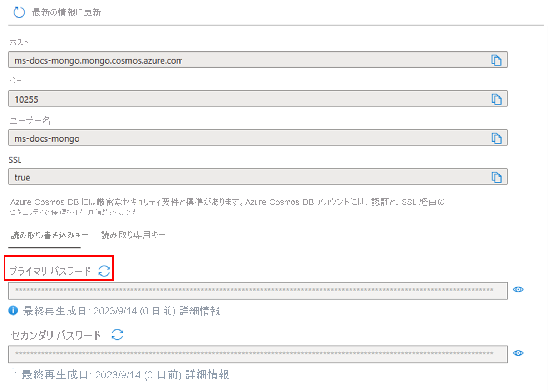The width and height of the screenshot is (548, 392).
Task: Open 詳細情報 link under primary password
Action: point(199,311)
